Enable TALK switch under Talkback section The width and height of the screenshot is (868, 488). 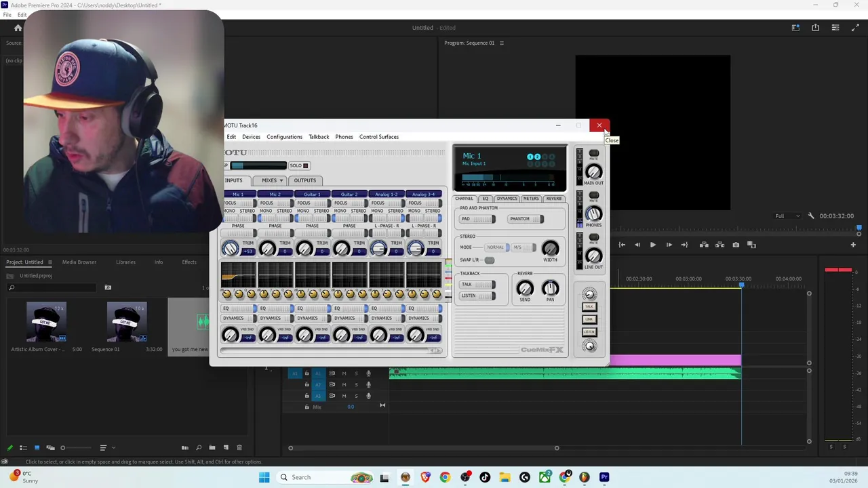coord(477,285)
